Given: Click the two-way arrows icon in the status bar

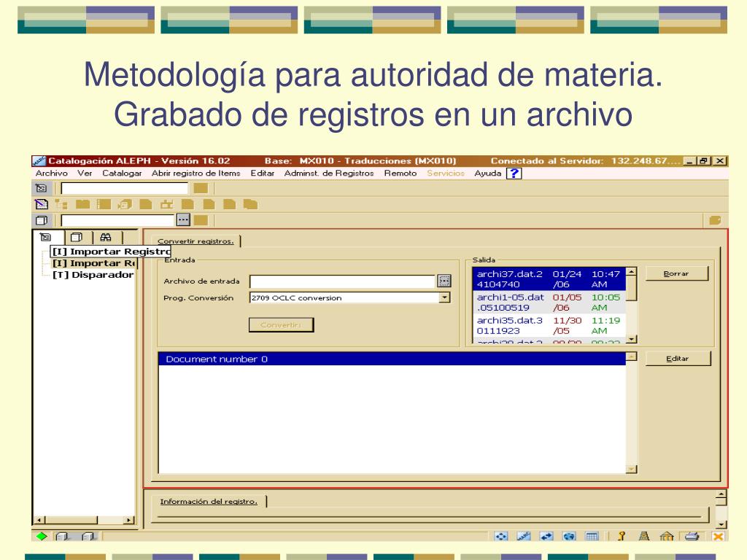Looking at the screenshot, I should 546,536.
